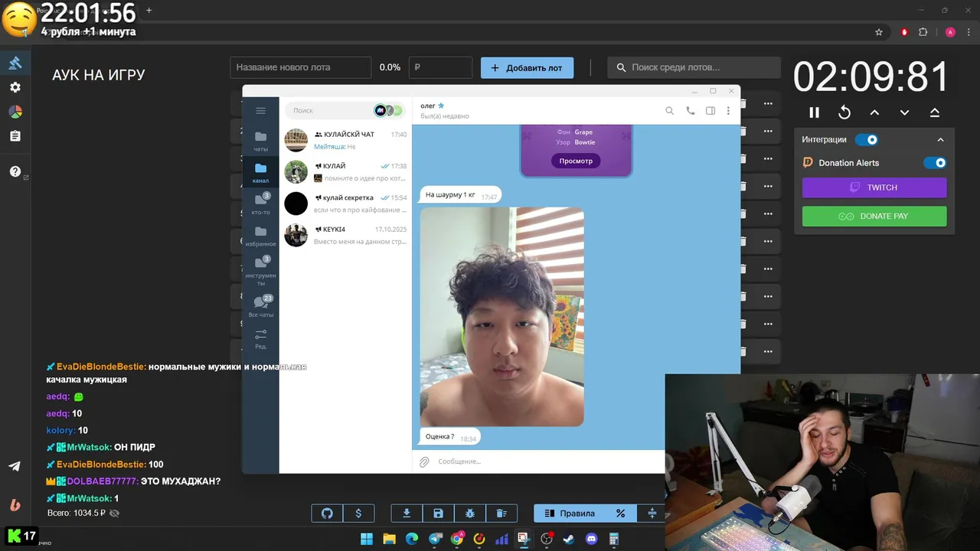Click the Добавить лот button
This screenshot has height=551, width=980.
(527, 67)
